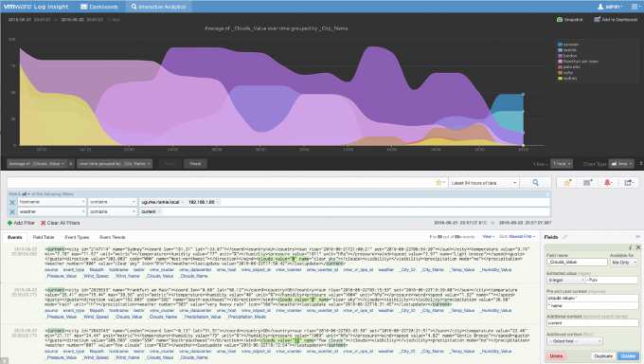Open the Average of _Clouds_Value dropdown
The height and width of the screenshot is (364, 644).
[x=37, y=164]
